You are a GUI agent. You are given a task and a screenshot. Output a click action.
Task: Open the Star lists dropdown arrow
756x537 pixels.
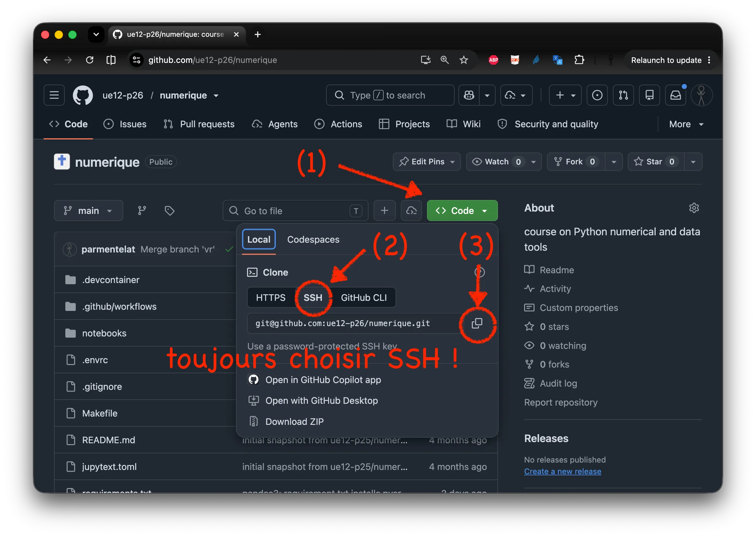coord(693,161)
